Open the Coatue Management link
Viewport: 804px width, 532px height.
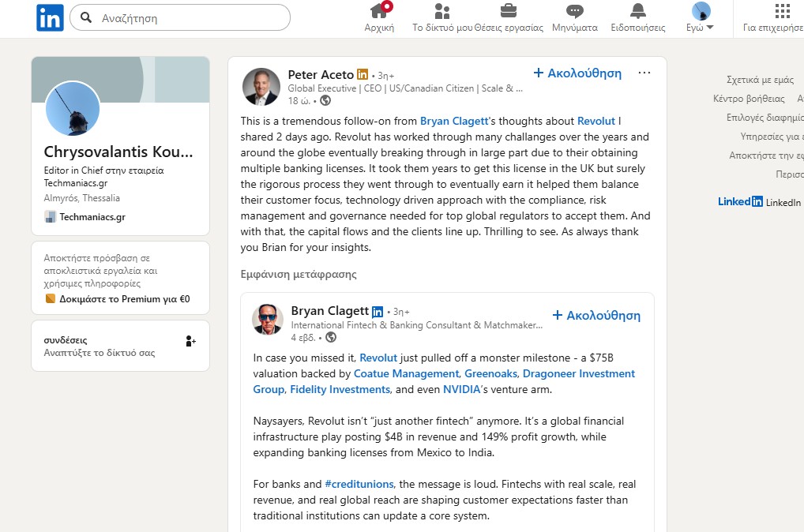tap(406, 373)
